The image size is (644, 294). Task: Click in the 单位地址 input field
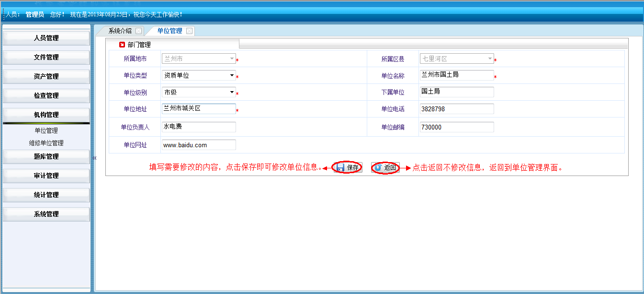click(x=199, y=109)
